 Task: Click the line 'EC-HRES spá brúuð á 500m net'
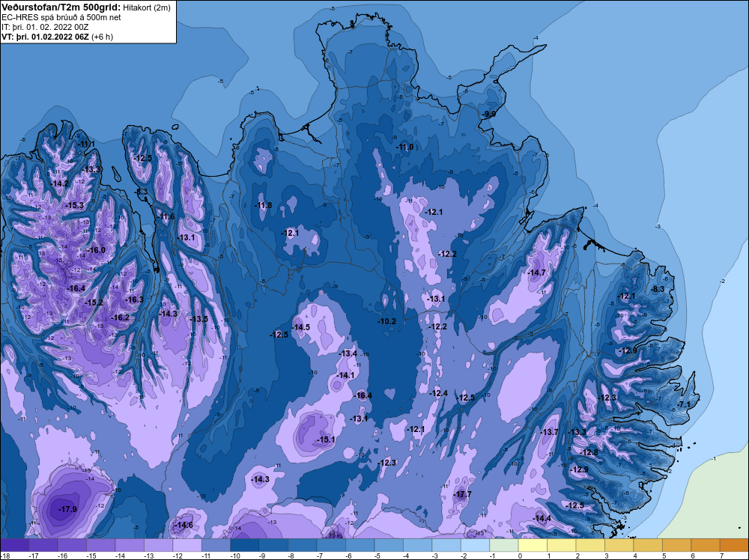61,17
